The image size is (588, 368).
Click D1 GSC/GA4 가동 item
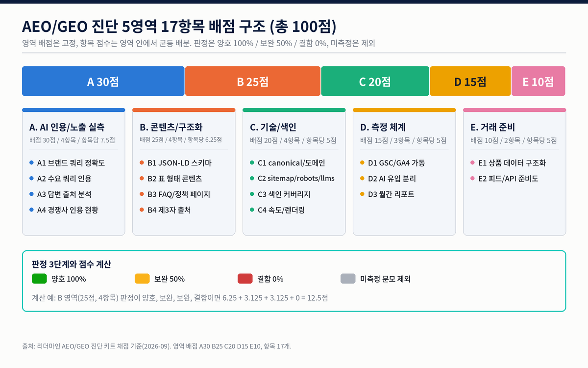[392, 163]
